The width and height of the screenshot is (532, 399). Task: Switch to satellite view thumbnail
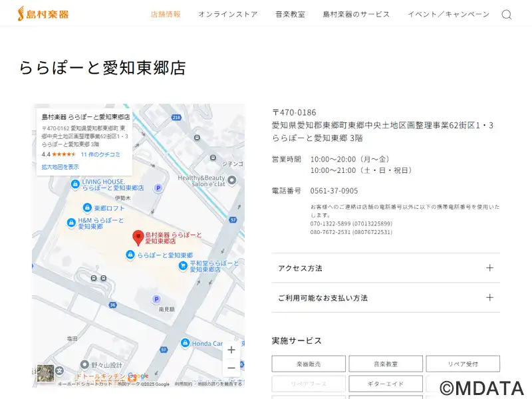coord(45,374)
